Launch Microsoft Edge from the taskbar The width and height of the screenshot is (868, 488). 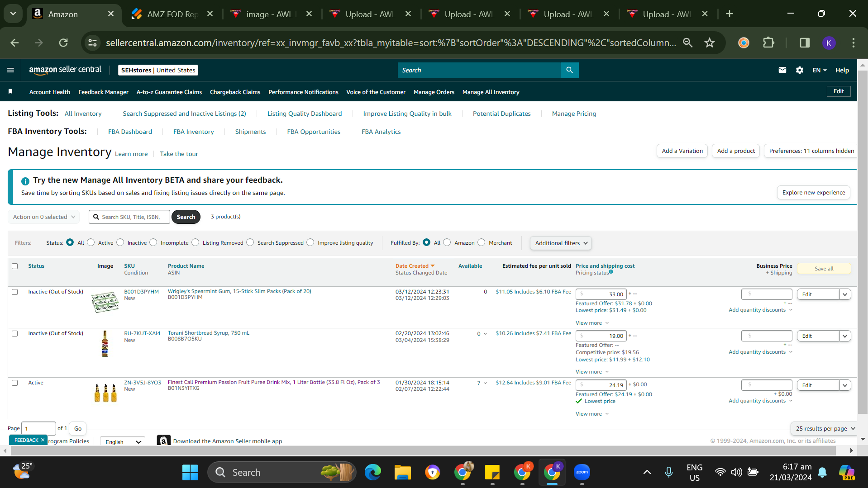click(x=373, y=473)
